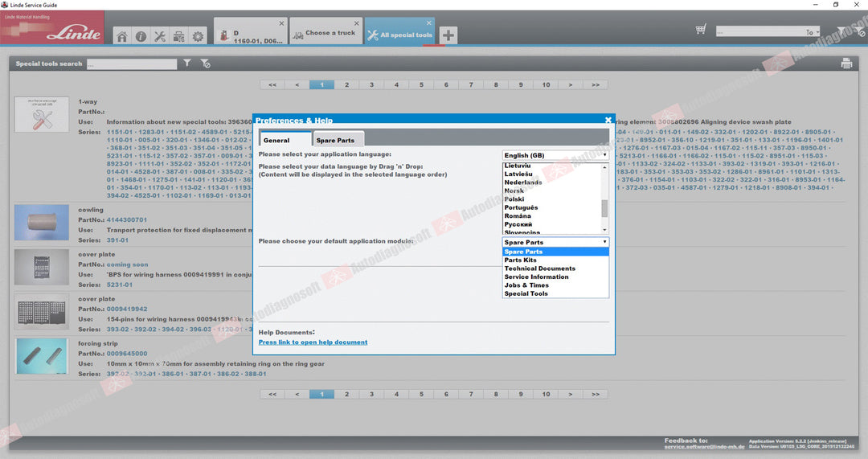Open the cowling tool thumbnail

coord(42,222)
